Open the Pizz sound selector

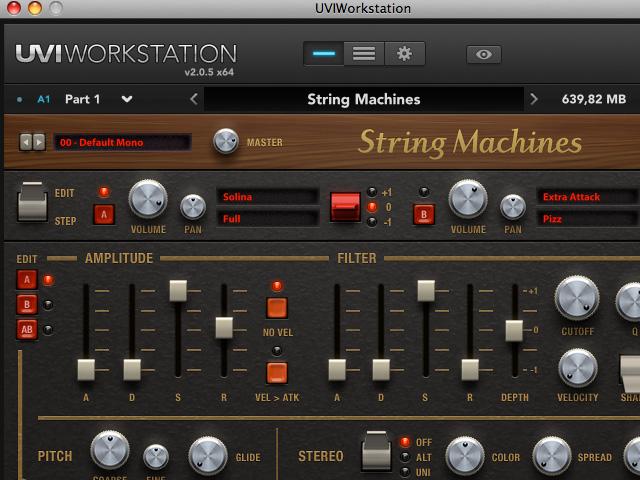point(588,219)
